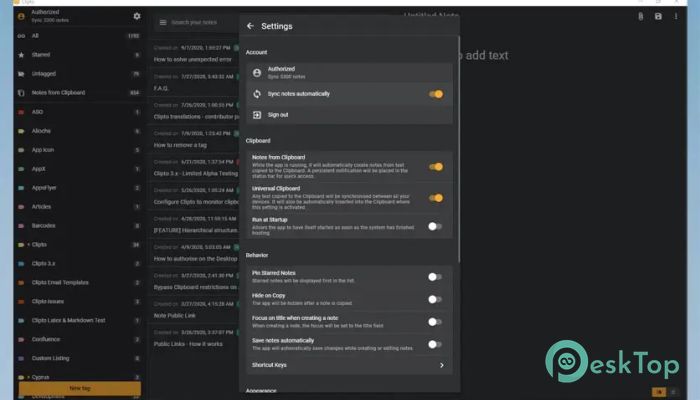Open the three-dot more options menu

(676, 17)
